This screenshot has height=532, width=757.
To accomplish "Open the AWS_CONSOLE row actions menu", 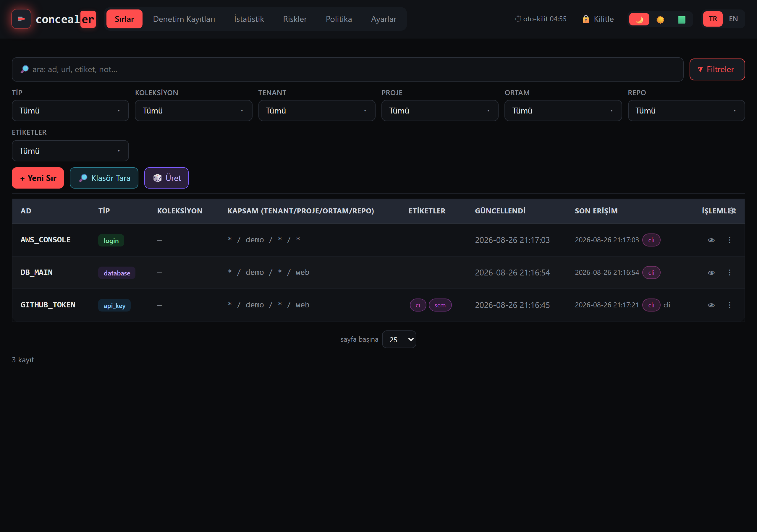I will click(729, 240).
